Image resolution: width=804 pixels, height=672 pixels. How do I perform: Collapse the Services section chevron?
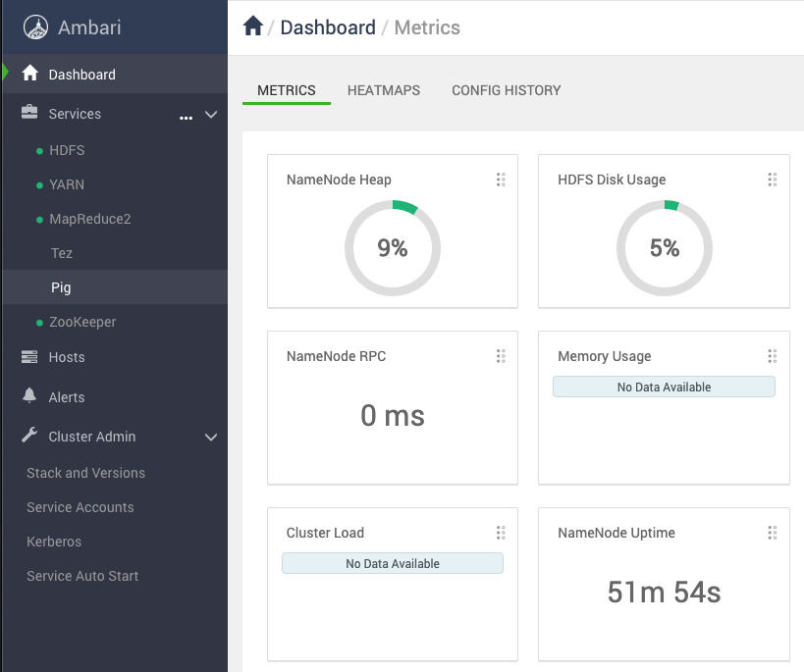coord(211,115)
